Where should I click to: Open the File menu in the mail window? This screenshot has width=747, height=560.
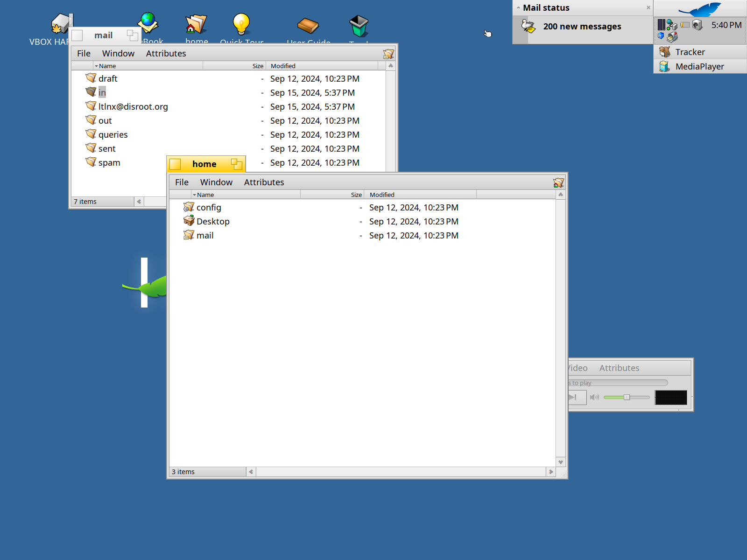coord(84,53)
